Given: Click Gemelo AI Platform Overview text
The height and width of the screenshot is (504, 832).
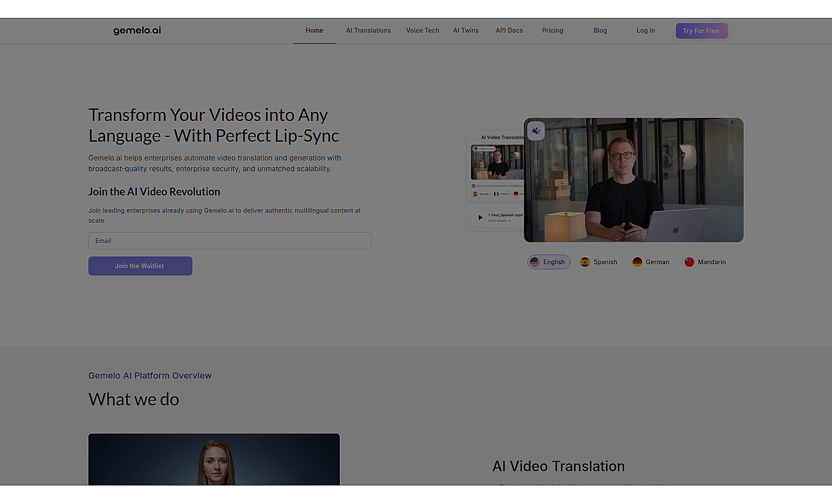Looking at the screenshot, I should (x=150, y=375).
